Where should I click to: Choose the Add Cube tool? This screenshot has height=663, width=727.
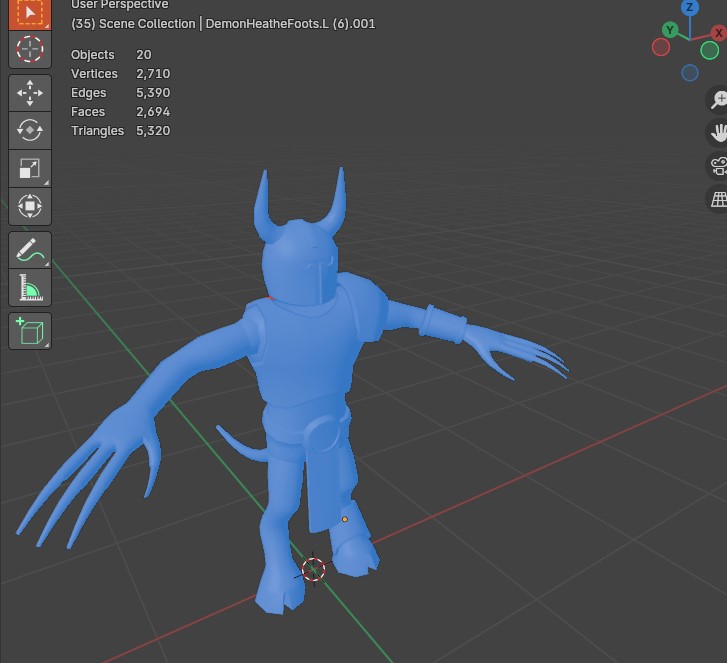pos(30,331)
